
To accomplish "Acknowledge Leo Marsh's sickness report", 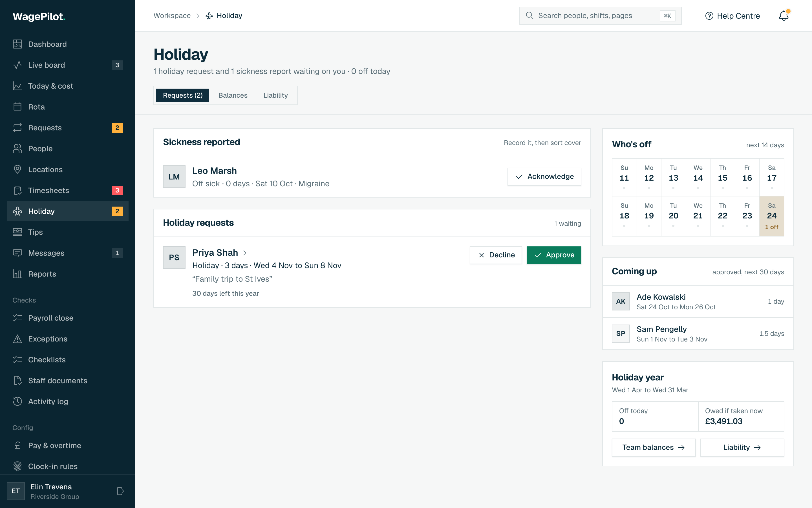I will [544, 177].
